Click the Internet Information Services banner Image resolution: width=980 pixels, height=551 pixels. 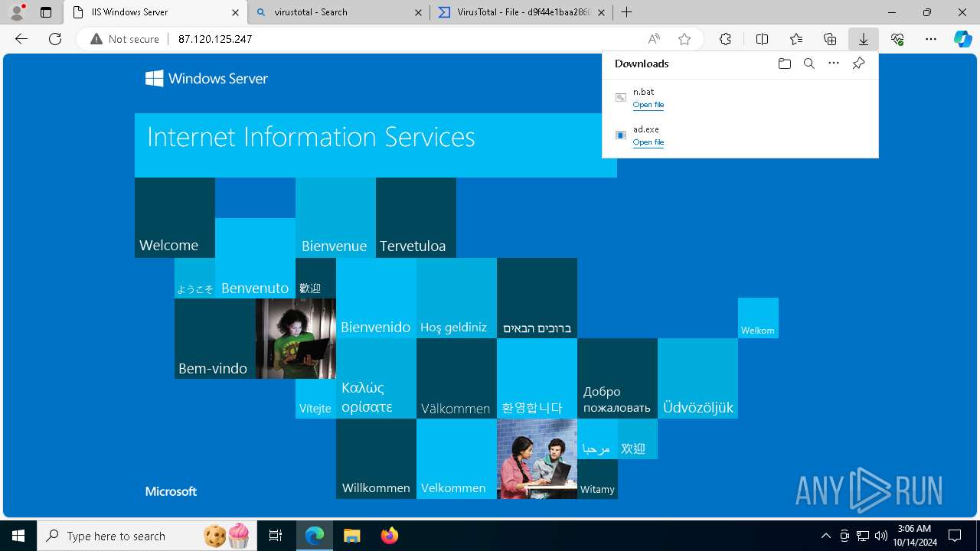pos(376,145)
